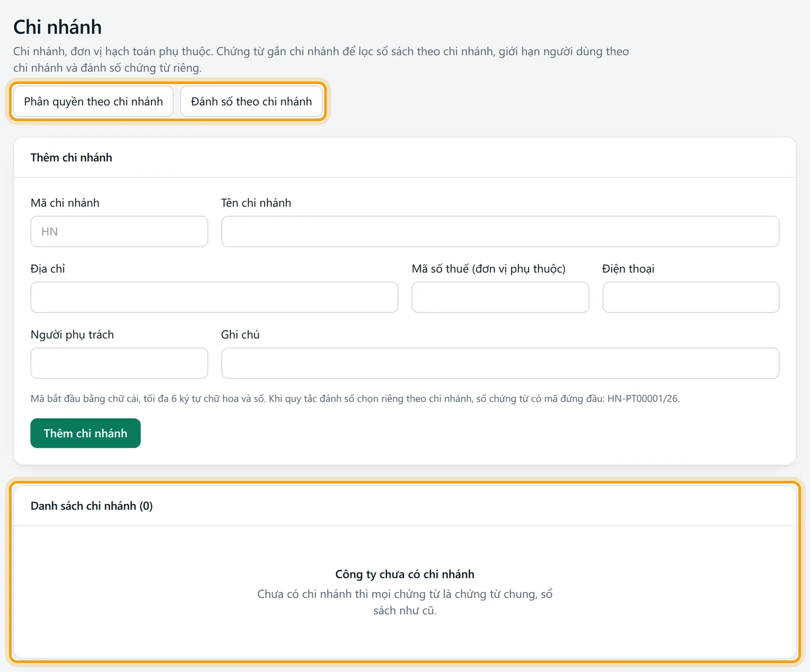
Task: Click the Chi nhánh page title
Action: (x=57, y=27)
